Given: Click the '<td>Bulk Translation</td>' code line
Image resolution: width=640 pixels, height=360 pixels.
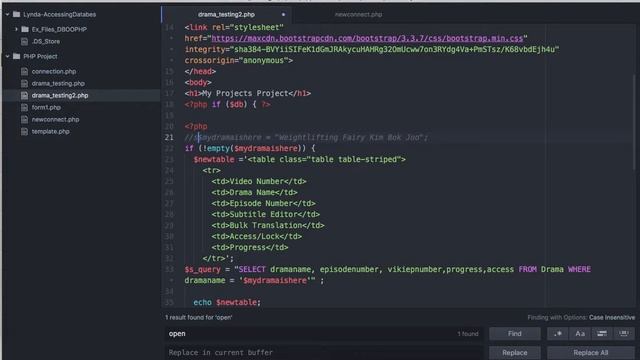Looking at the screenshot, I should click(x=268, y=225).
